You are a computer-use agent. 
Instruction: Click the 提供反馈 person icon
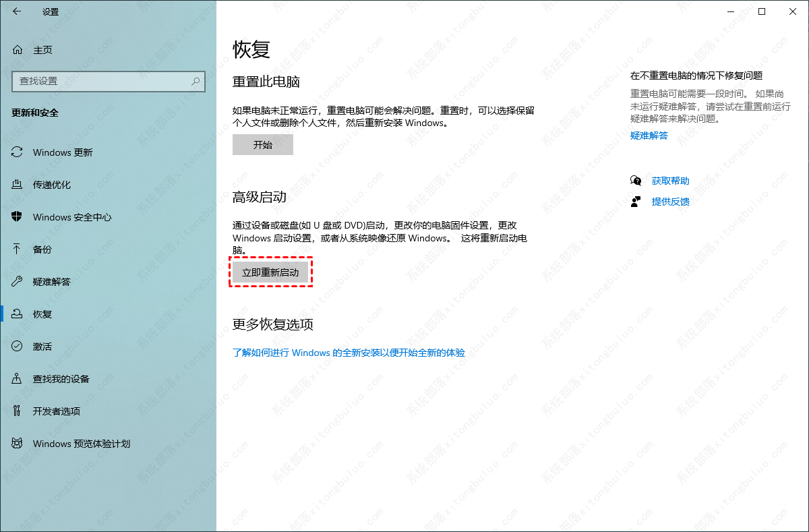(x=636, y=202)
